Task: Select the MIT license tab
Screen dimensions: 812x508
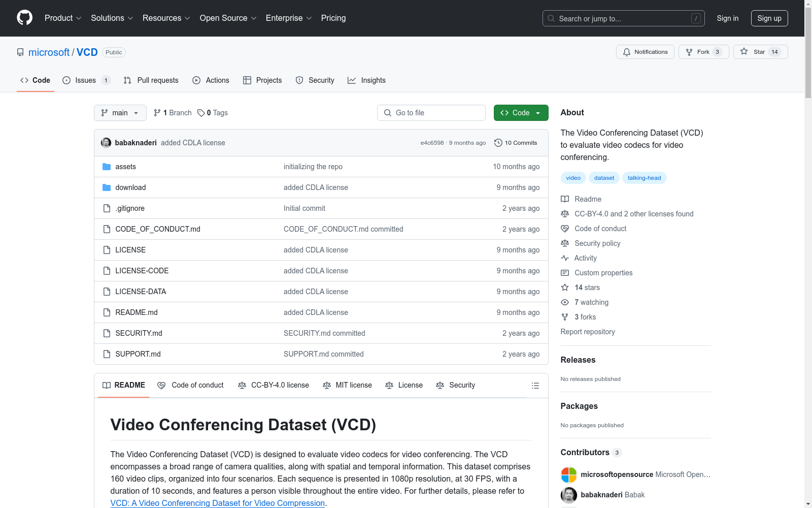Action: tap(348, 385)
